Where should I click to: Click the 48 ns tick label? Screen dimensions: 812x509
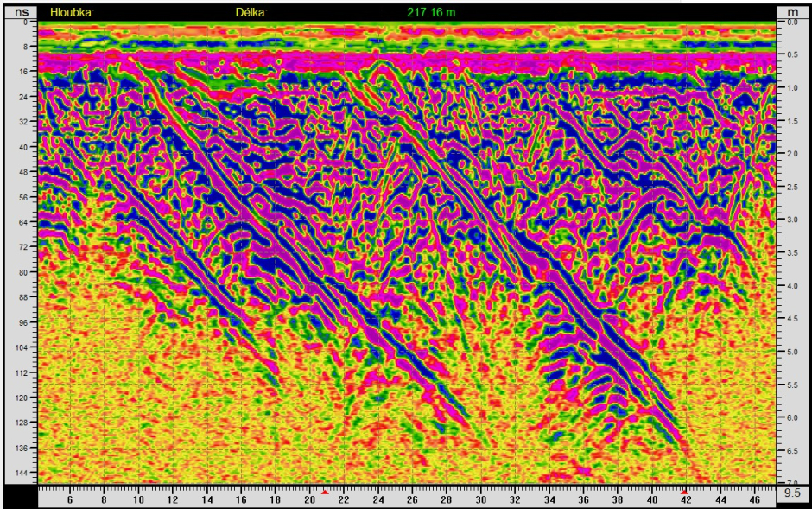(24, 172)
